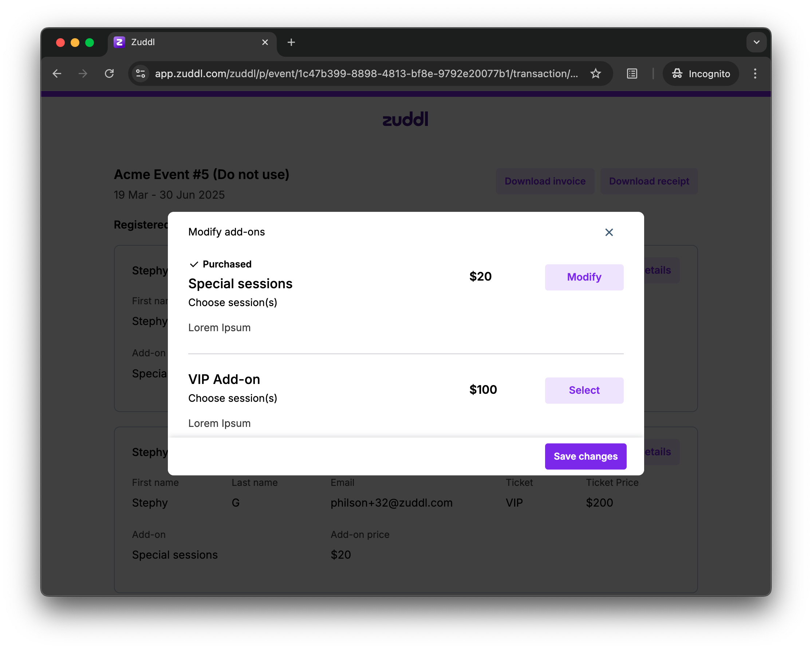Screen dimensions: 812x650
Task: Click the zuddl logo
Action: [x=405, y=119]
